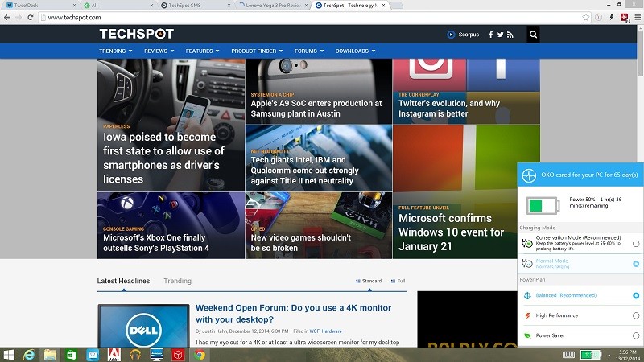Click the OKO heartbeat panel icon

click(x=529, y=175)
